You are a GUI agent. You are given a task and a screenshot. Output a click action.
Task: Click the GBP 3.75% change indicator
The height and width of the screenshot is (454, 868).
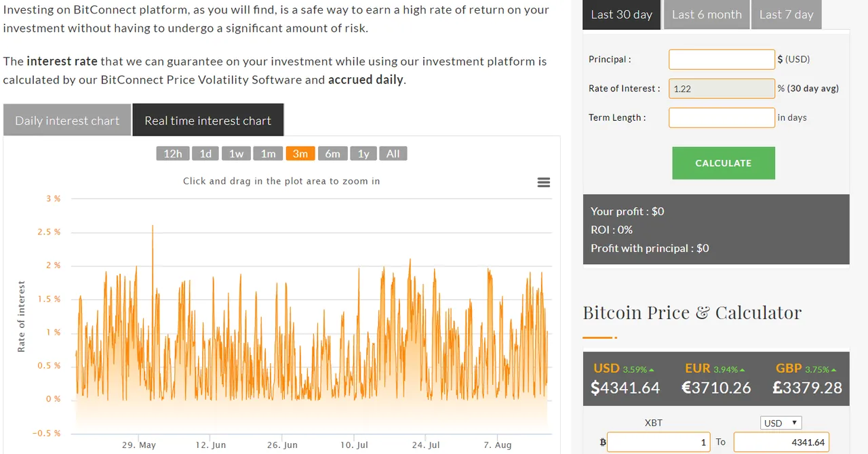tap(821, 369)
